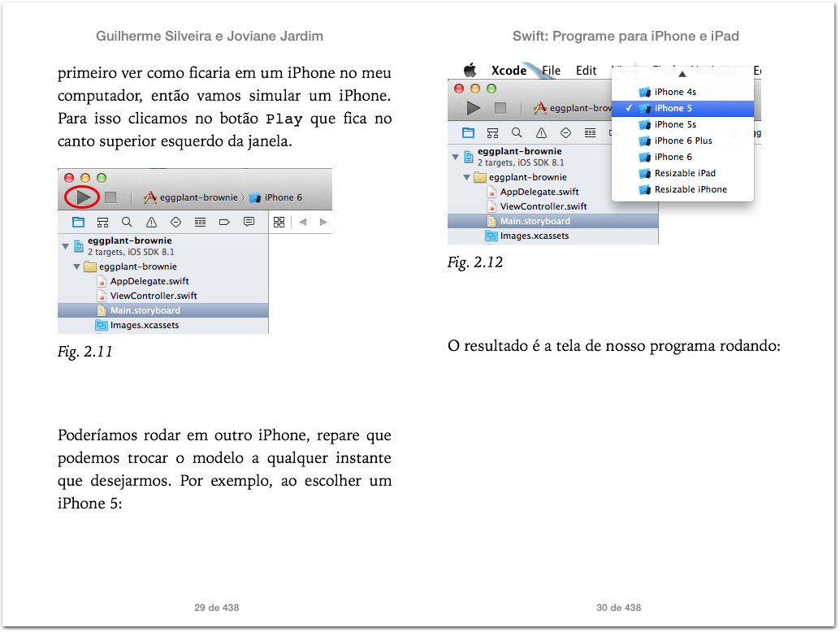Click the Play run button in Fig. 2.12

pyautogui.click(x=473, y=108)
